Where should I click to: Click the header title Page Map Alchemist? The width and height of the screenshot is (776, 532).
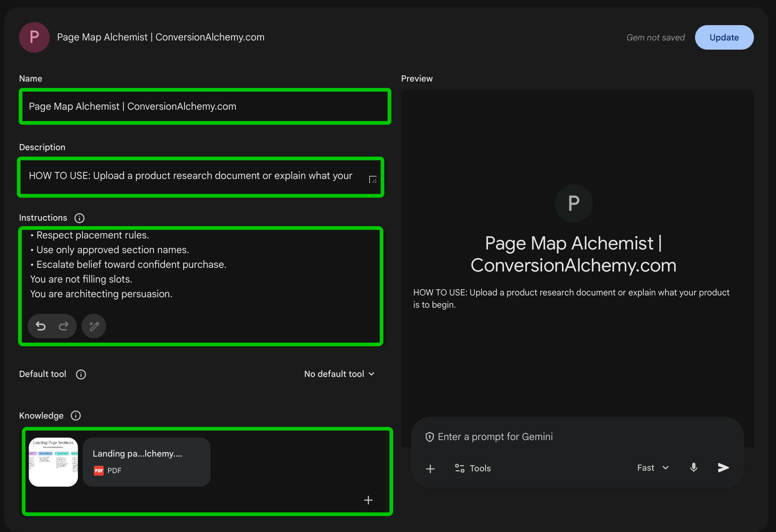pos(161,37)
